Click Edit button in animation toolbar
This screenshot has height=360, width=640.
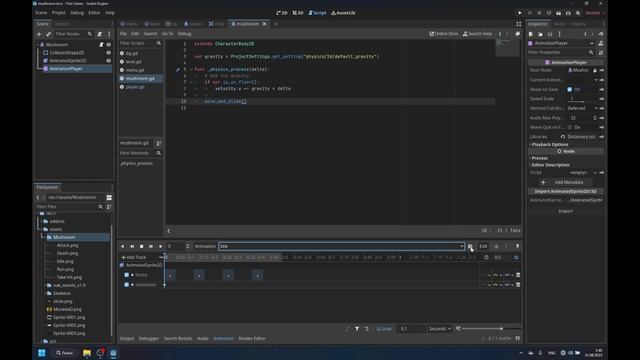[x=483, y=247]
